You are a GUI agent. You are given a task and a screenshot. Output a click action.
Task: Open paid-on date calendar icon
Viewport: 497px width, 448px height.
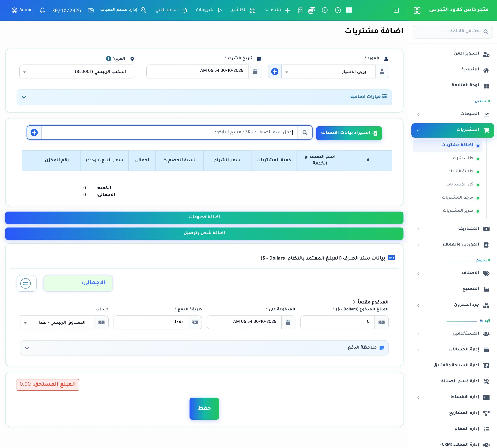288,322
